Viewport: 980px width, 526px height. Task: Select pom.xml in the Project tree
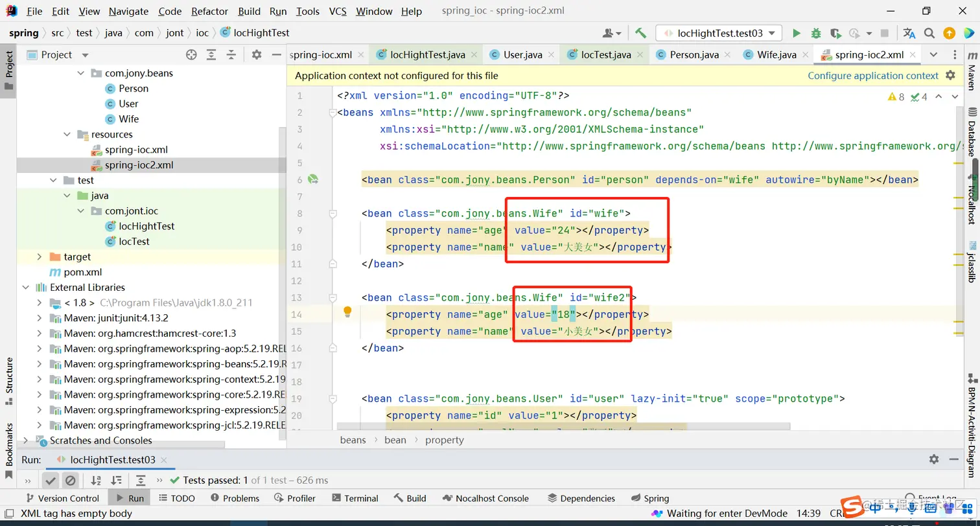[82, 272]
